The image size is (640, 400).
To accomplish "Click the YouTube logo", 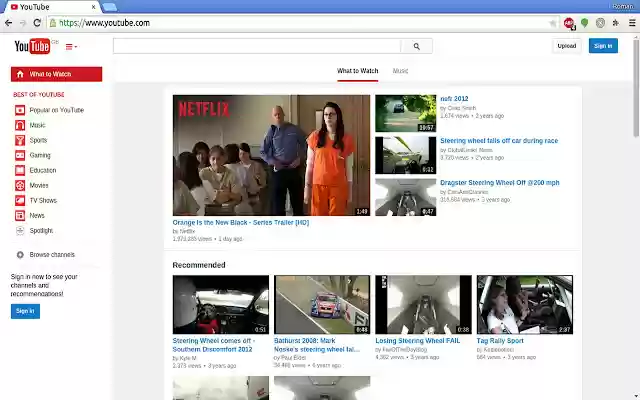I will [x=32, y=46].
